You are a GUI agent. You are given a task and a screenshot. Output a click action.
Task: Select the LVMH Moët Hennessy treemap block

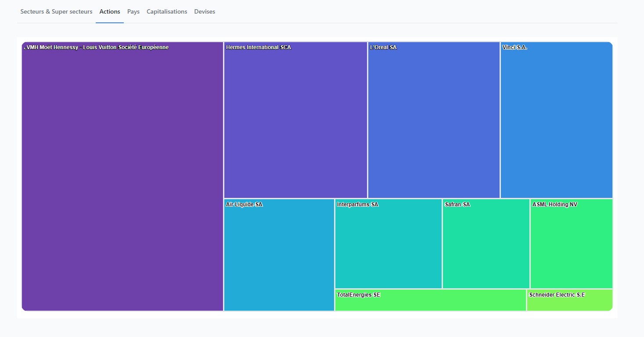122,176
